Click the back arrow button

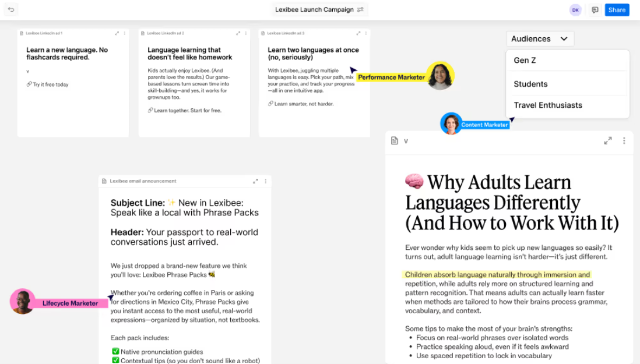[x=11, y=9]
